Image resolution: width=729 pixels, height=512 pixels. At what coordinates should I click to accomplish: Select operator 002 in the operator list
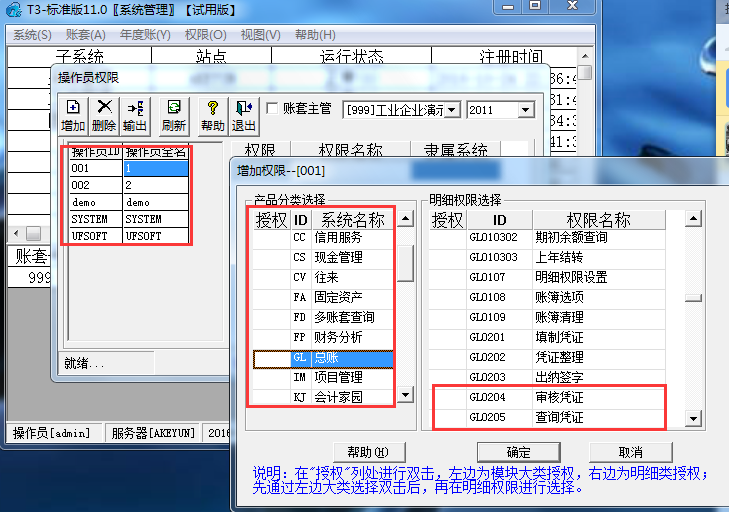(94, 185)
